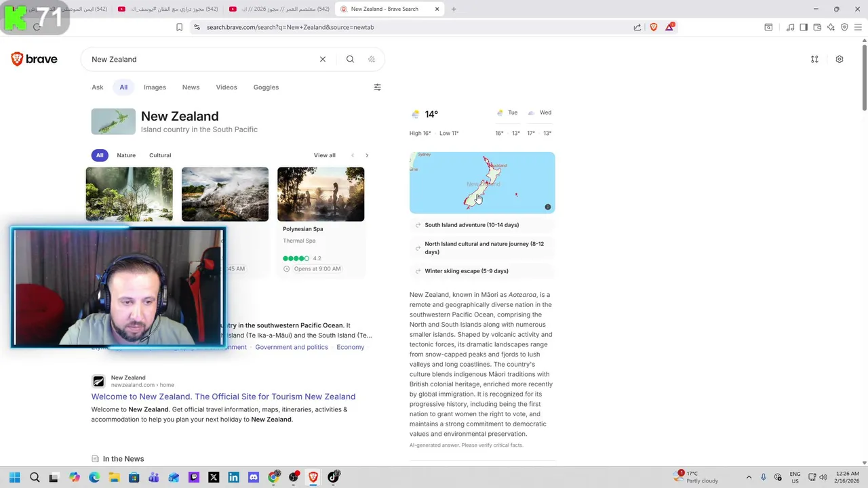Open the volume tray icon
Image resolution: width=868 pixels, height=488 pixels.
(823, 477)
